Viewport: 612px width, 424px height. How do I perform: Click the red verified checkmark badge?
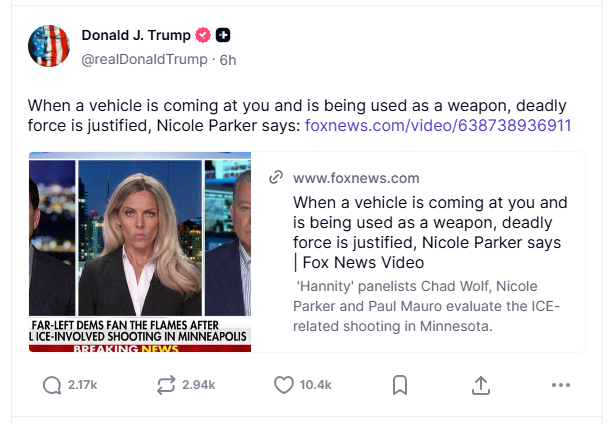coord(202,35)
